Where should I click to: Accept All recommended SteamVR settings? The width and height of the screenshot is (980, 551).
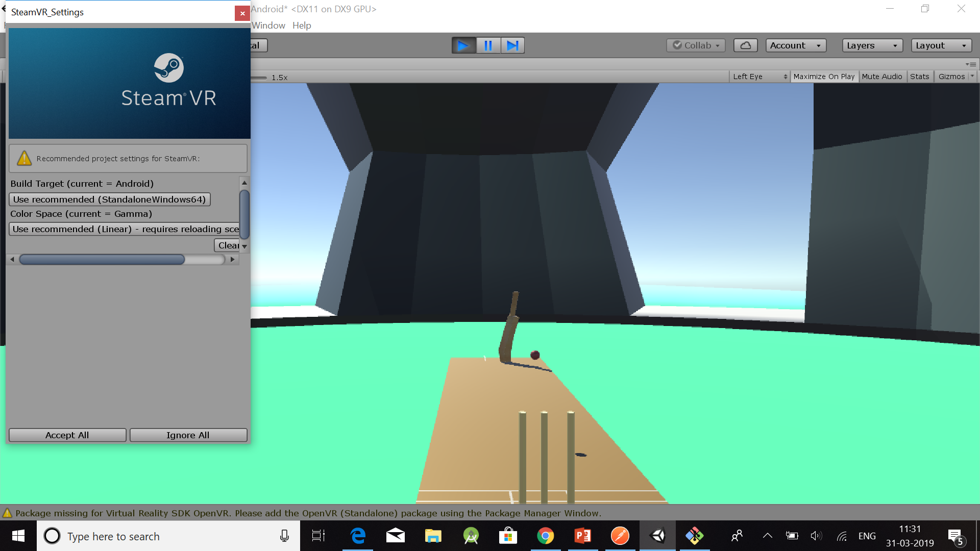point(67,435)
